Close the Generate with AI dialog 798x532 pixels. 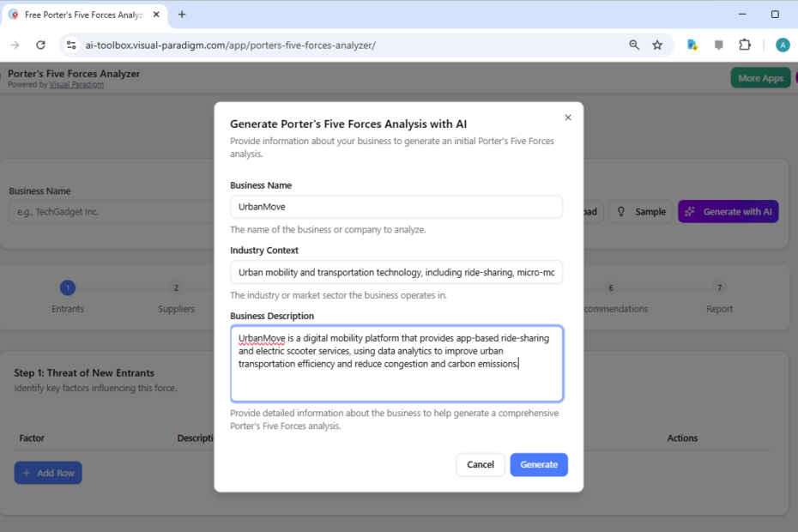pos(567,118)
